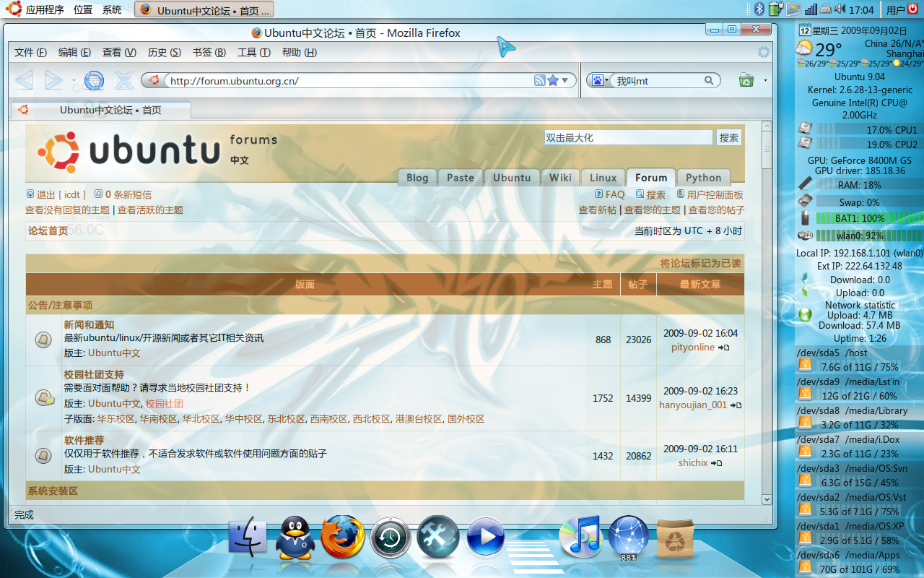Open 位置 menu in the top panel
924x578 pixels.
point(83,9)
